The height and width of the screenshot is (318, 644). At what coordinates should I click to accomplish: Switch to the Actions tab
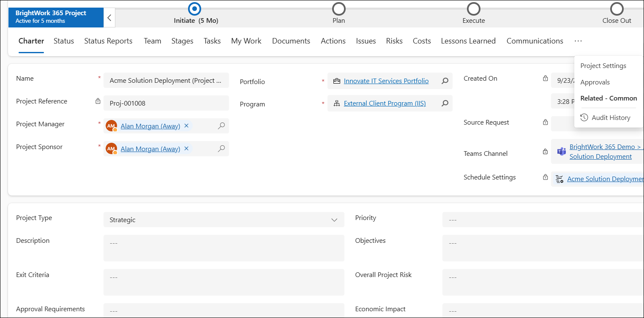(x=333, y=41)
